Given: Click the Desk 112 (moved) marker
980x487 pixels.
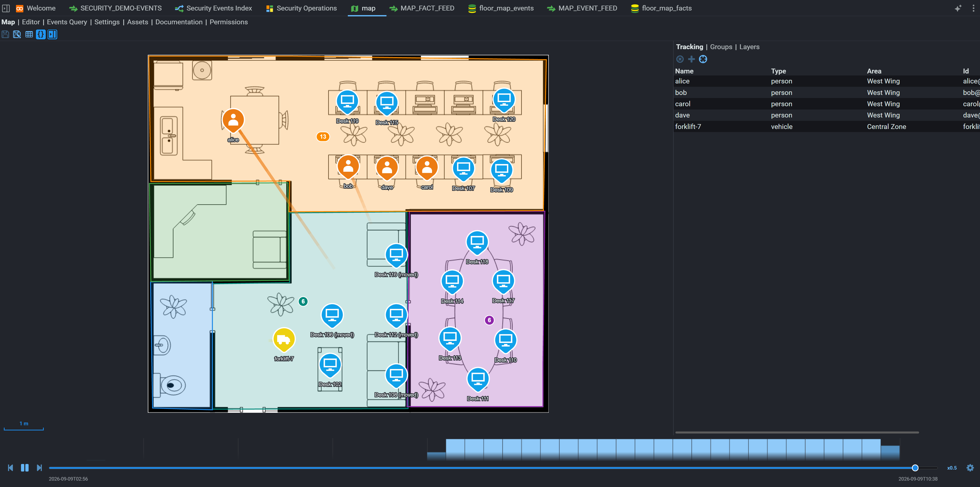Looking at the screenshot, I should 396,316.
